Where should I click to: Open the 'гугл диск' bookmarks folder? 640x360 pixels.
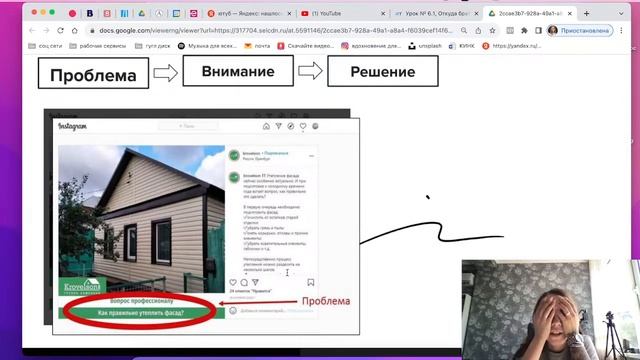coord(152,46)
